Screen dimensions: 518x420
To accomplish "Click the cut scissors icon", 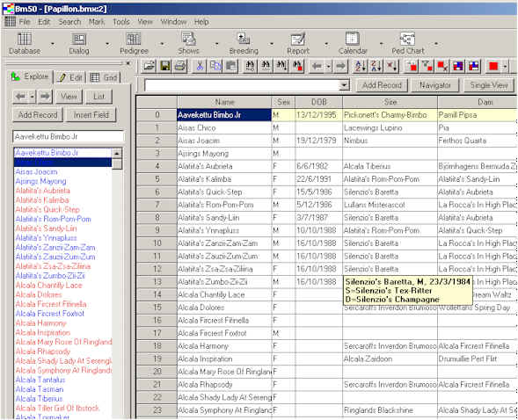I will pyautogui.click(x=200, y=66).
